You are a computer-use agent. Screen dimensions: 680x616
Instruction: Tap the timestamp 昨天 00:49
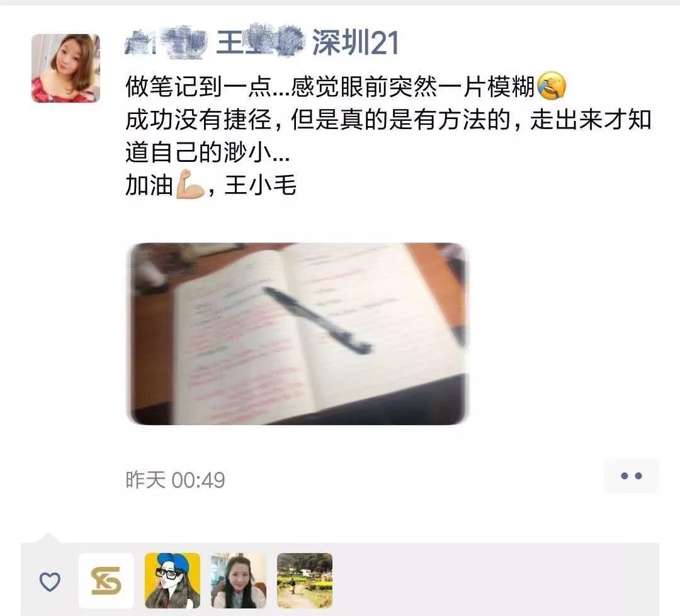[x=175, y=480]
